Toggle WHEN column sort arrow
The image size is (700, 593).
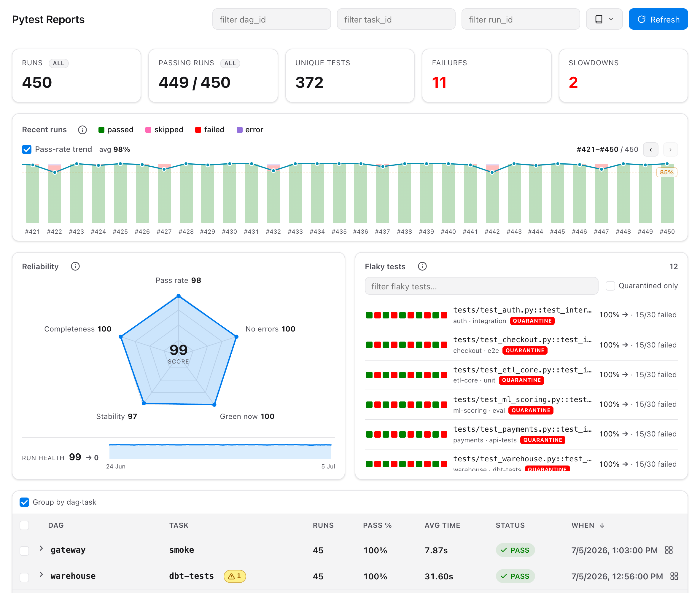click(x=602, y=525)
